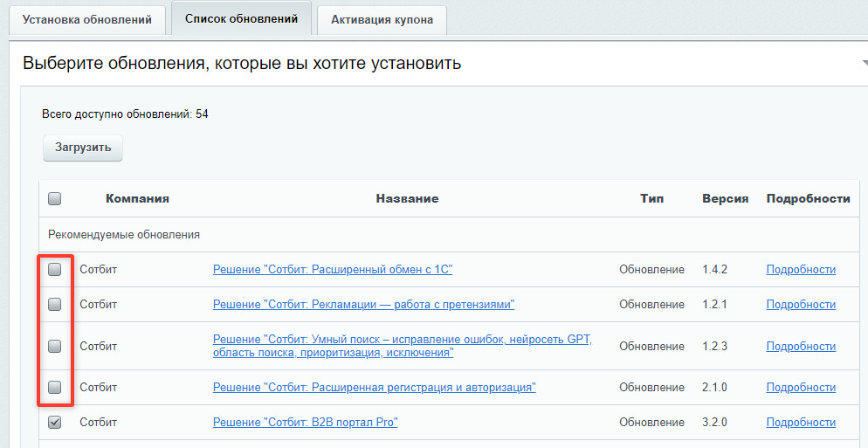Switch to the Установка обновлений tab
Screen dimensions: 868x448
coord(87,19)
